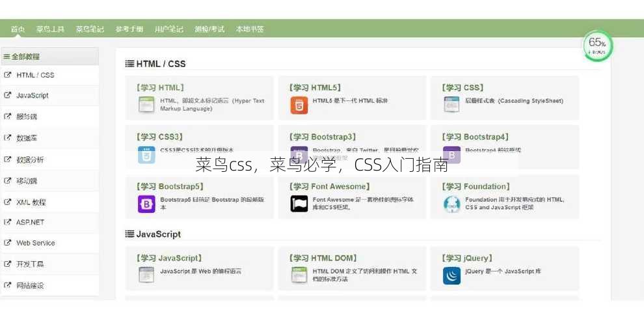
Task: Open the 【学习 HTML】 title link
Action: click(160, 87)
